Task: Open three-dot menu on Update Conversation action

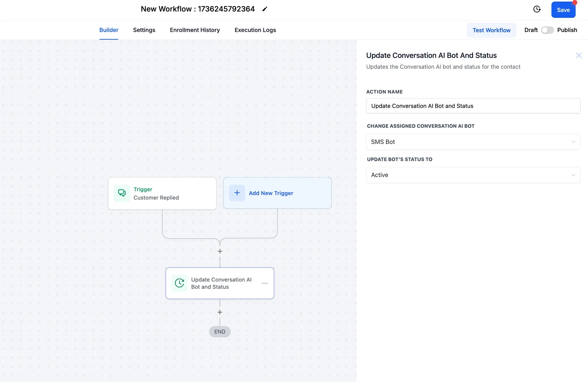Action: 265,283
